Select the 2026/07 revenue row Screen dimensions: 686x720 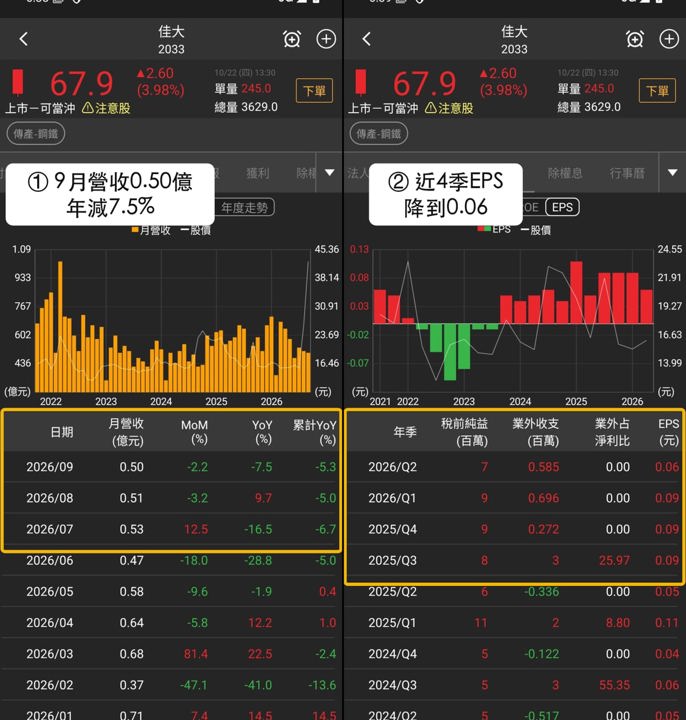(171, 529)
